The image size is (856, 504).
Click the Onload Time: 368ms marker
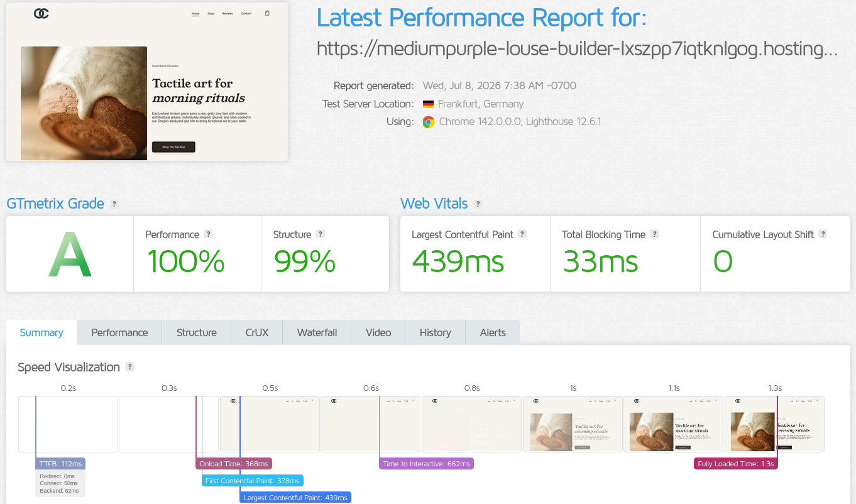pos(234,464)
